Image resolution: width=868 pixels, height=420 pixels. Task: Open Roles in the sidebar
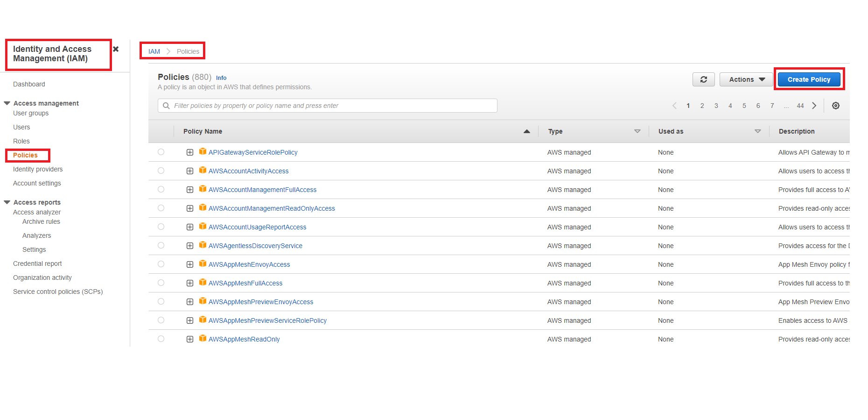[21, 141]
